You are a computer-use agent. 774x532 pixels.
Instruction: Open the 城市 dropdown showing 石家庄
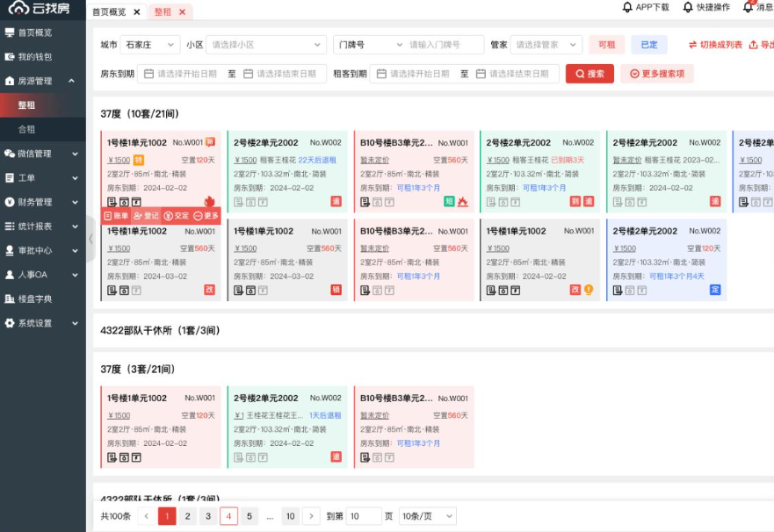150,45
